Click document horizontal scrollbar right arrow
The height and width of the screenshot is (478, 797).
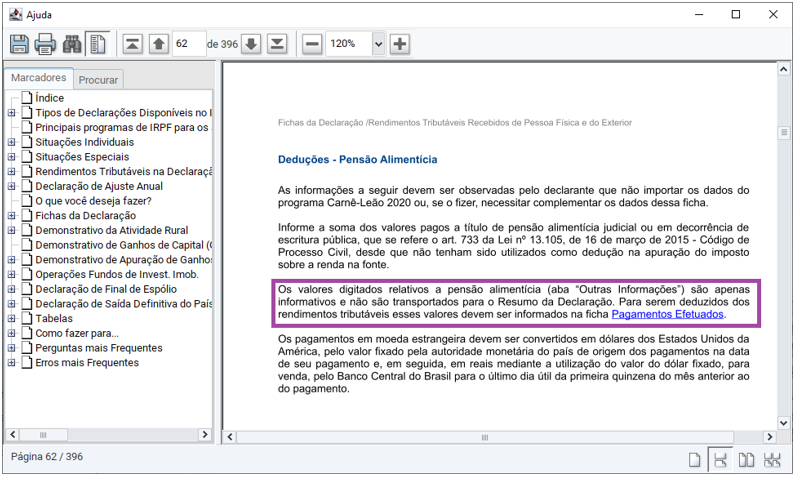[x=770, y=437]
